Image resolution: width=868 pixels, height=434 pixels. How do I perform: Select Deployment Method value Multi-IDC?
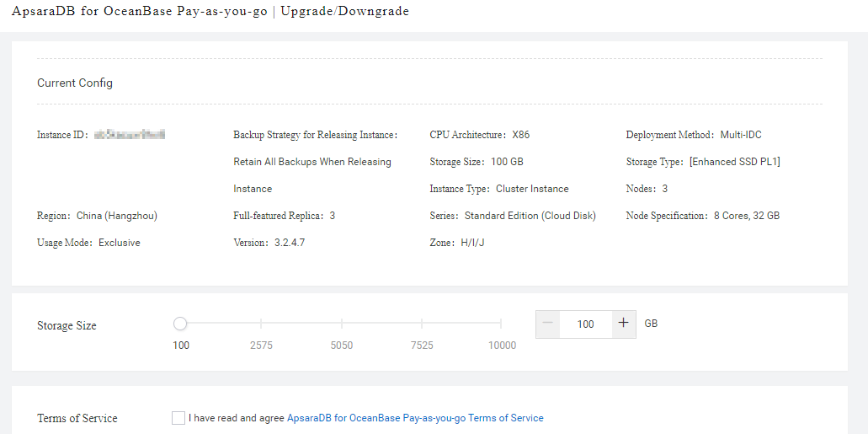pyautogui.click(x=741, y=135)
